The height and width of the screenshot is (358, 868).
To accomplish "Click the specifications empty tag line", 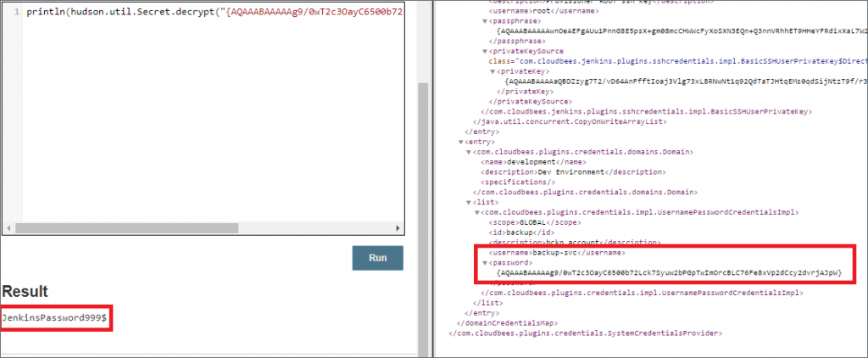I will click(517, 182).
